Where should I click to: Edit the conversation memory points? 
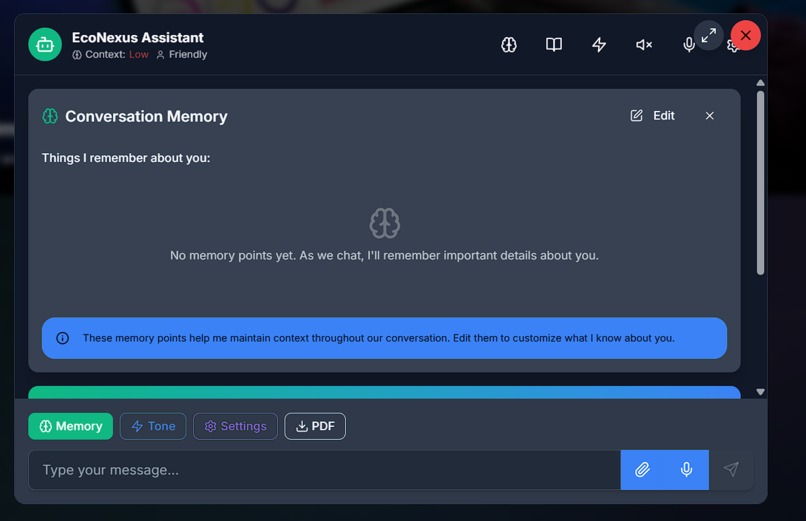tap(653, 116)
